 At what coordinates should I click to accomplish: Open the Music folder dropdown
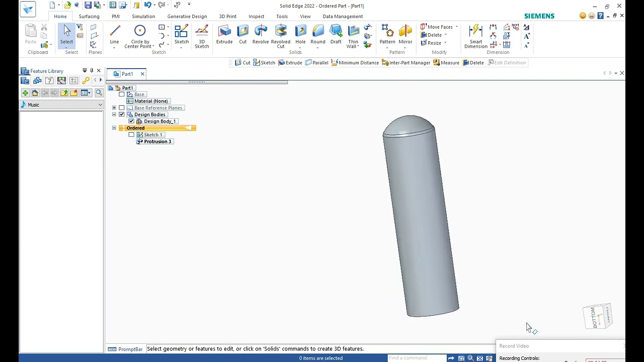(x=100, y=105)
